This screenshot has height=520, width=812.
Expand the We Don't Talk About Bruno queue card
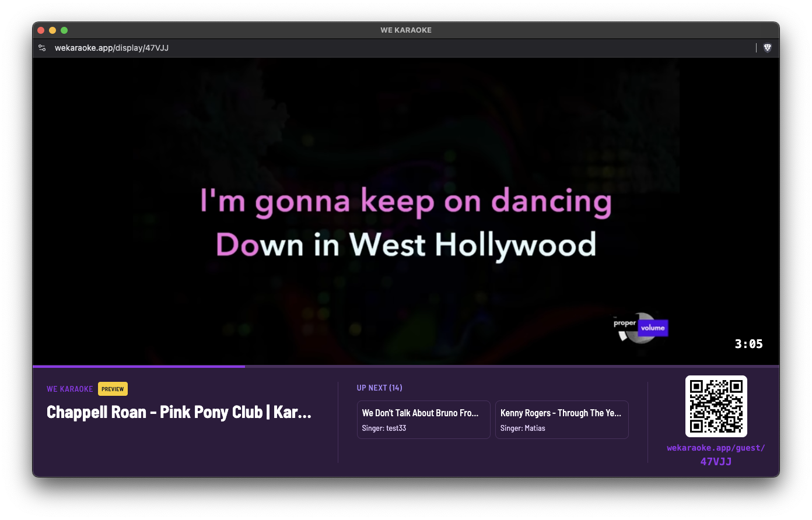pos(423,419)
